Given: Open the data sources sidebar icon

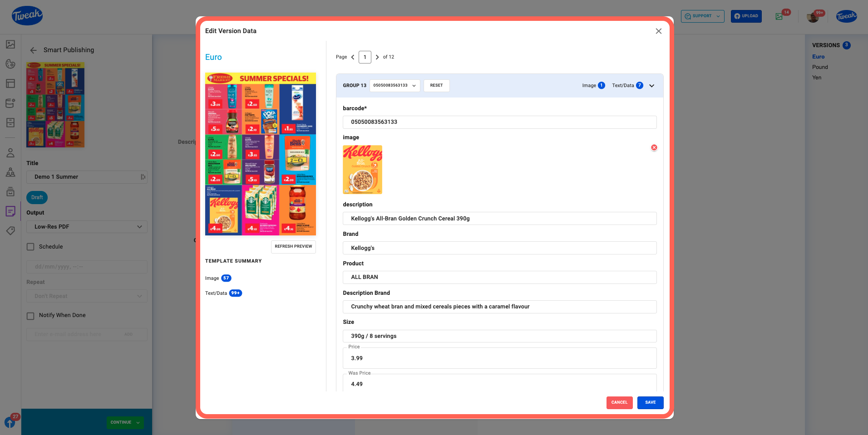Looking at the screenshot, I should [10, 103].
